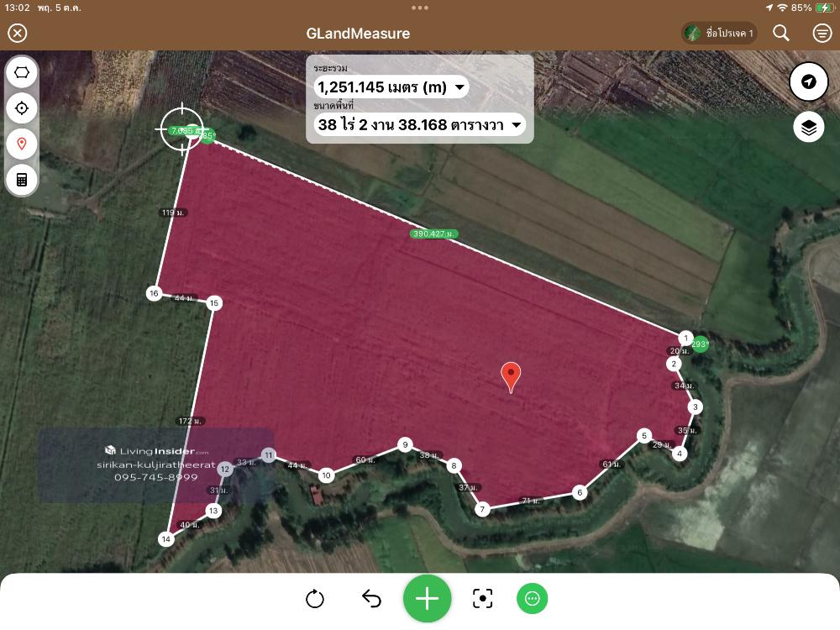Tap the 390.427 m. edge length label
Image resolution: width=840 pixels, height=630 pixels.
(433, 234)
